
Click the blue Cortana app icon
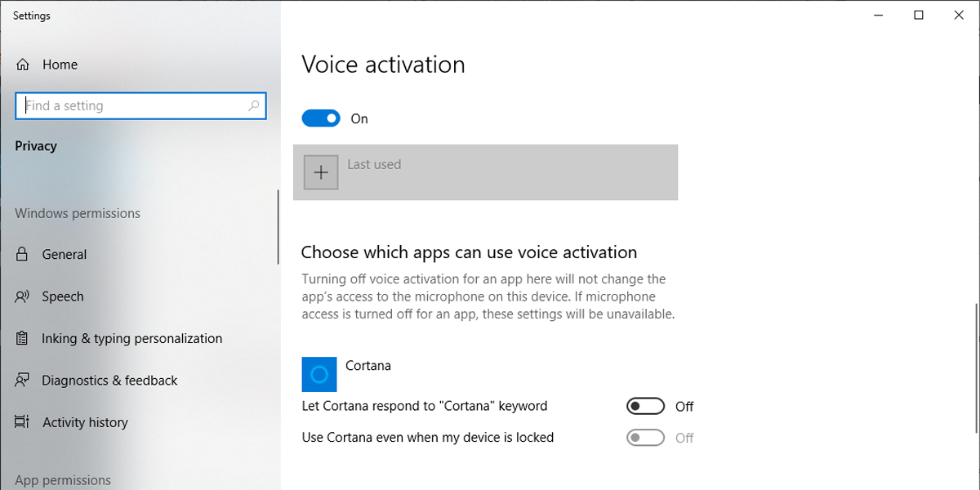(319, 374)
